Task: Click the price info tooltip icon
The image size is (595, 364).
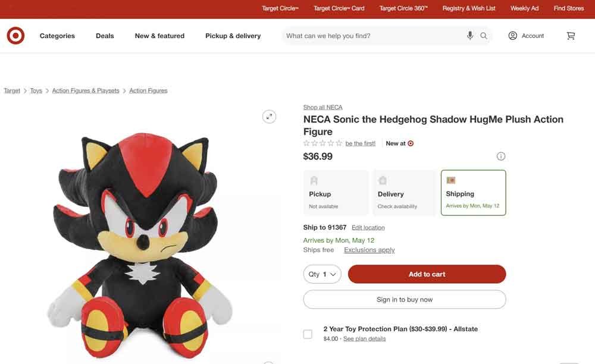Action: point(501,156)
